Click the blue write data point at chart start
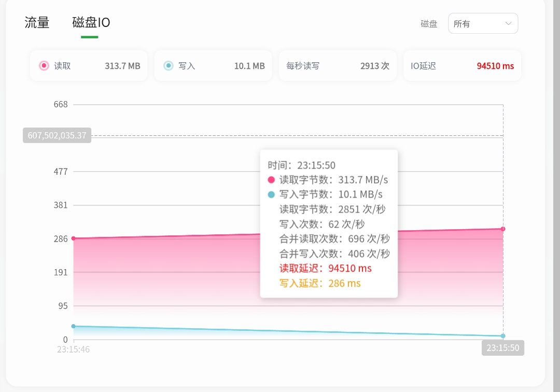Viewport: 560px width, 392px height. pos(73,326)
